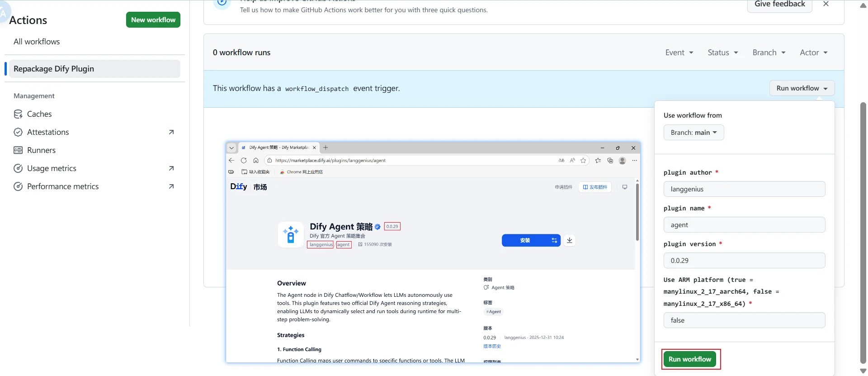Click langgenius author text under plugin title

[x=321, y=244]
